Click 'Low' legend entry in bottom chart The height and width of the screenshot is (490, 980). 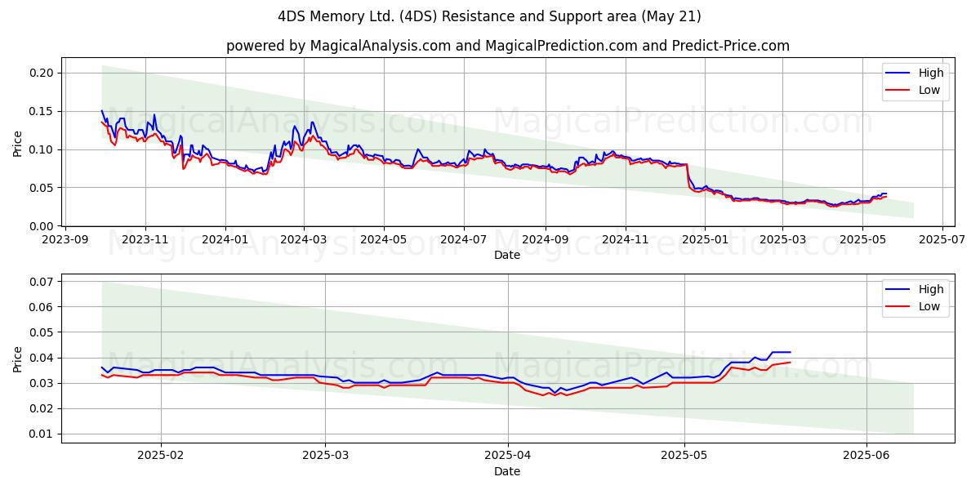[929, 306]
